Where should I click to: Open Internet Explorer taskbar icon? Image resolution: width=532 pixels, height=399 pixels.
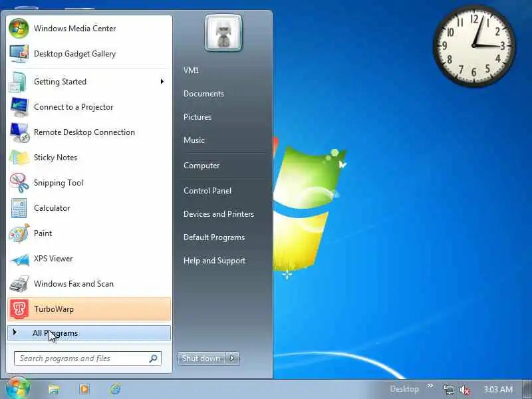point(115,389)
